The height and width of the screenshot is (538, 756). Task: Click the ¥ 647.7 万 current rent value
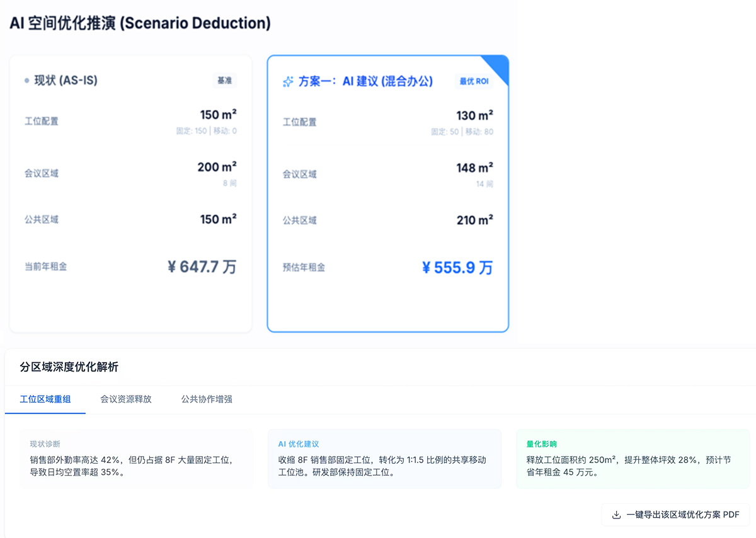202,267
